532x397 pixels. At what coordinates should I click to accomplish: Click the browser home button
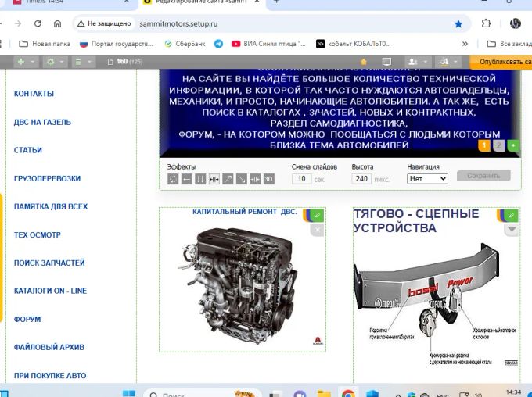click(58, 23)
